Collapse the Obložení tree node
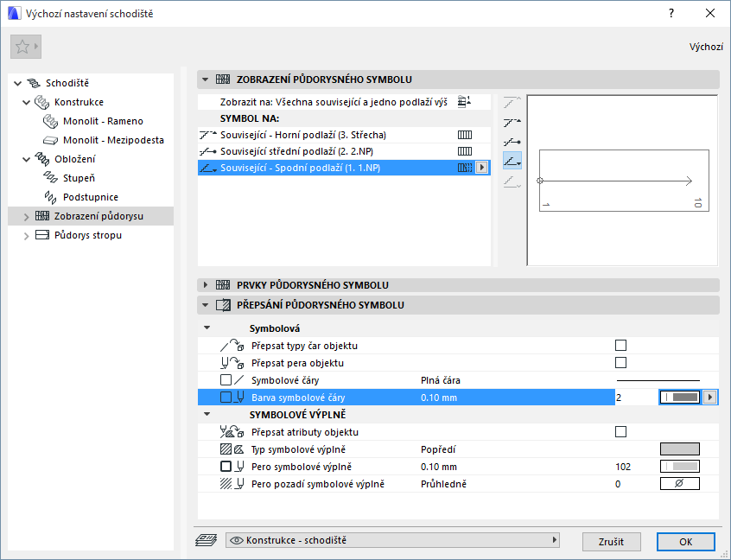The height and width of the screenshot is (560, 731). 26,160
